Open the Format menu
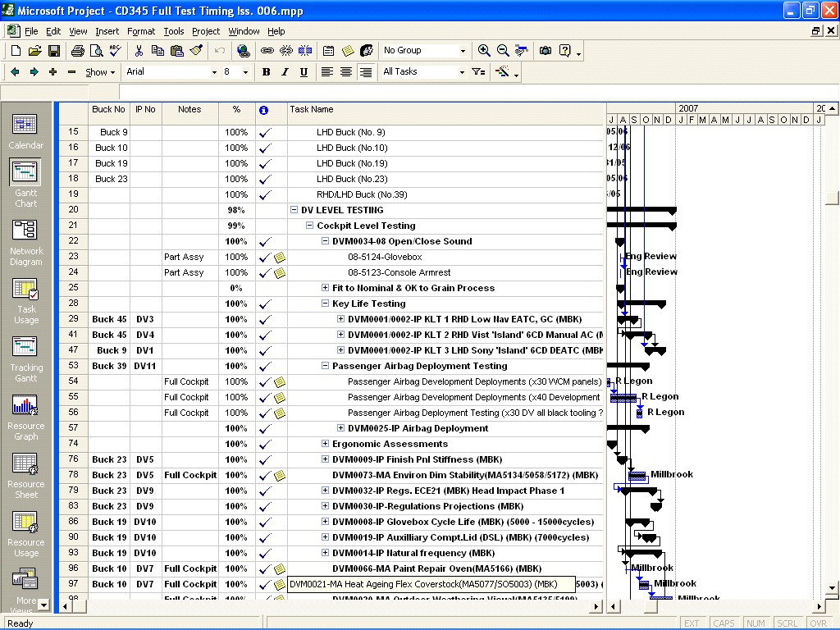Image resolution: width=840 pixels, height=630 pixels. [x=141, y=31]
